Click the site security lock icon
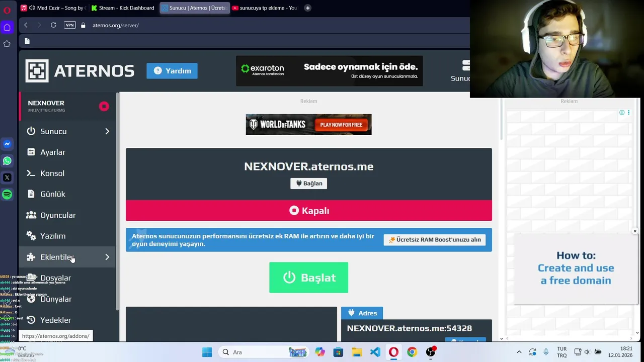 [83, 25]
